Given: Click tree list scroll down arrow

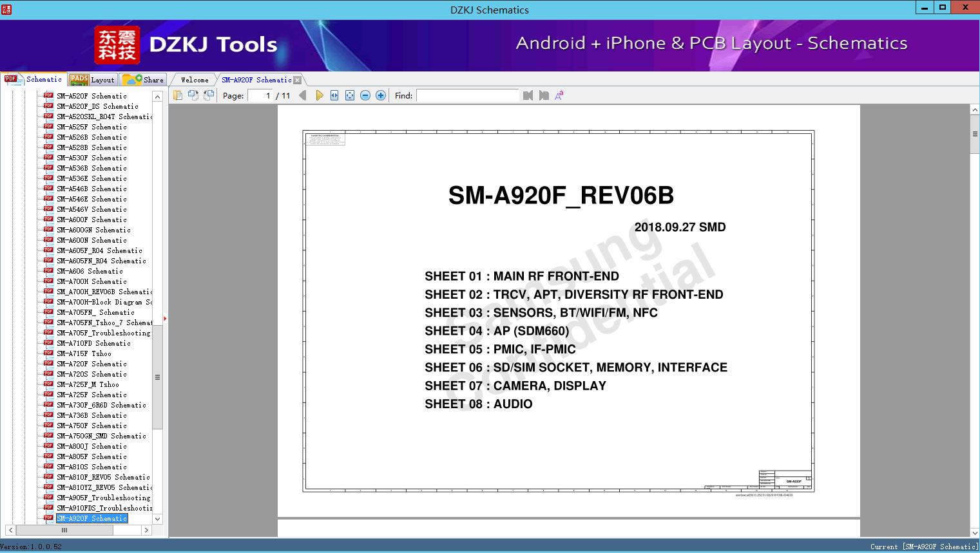Looking at the screenshot, I should coord(157,518).
